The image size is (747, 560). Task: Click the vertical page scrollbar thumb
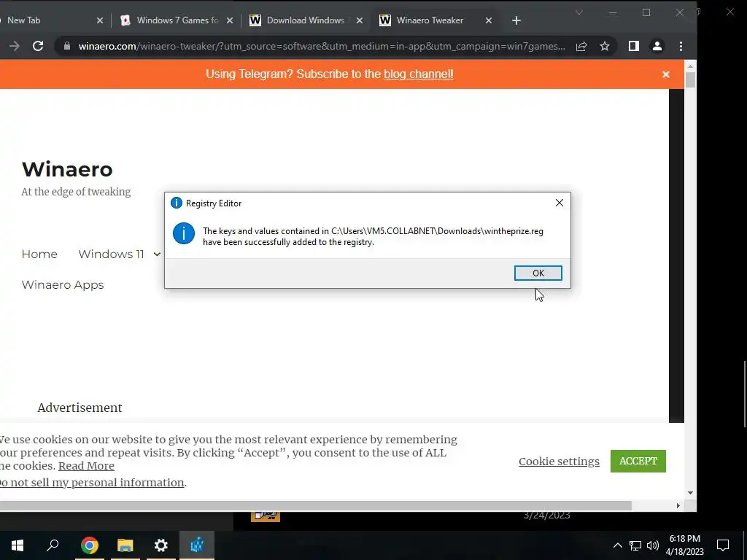(690, 79)
